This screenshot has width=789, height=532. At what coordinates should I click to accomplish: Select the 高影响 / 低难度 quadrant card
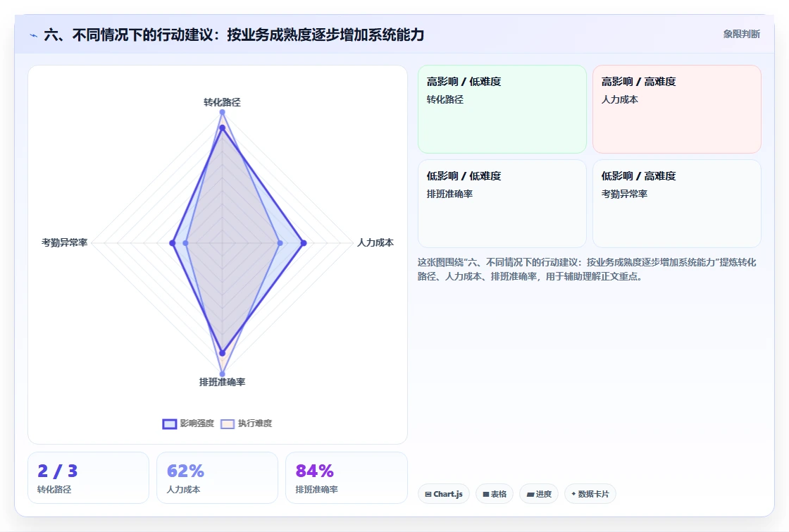(x=502, y=109)
